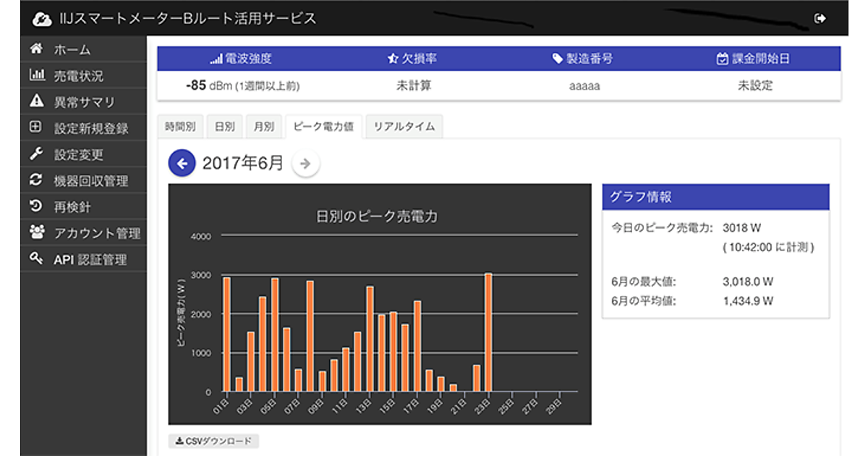This screenshot has height=456, width=868.
Task: Click the orange bar for the 23rd
Action: pyautogui.click(x=489, y=333)
